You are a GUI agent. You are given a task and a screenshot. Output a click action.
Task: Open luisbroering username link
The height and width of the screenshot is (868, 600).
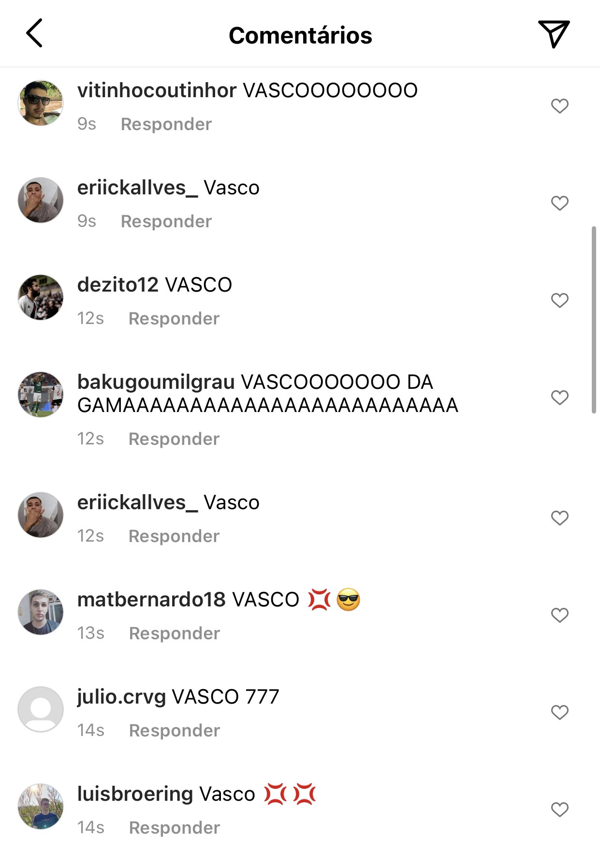[135, 794]
